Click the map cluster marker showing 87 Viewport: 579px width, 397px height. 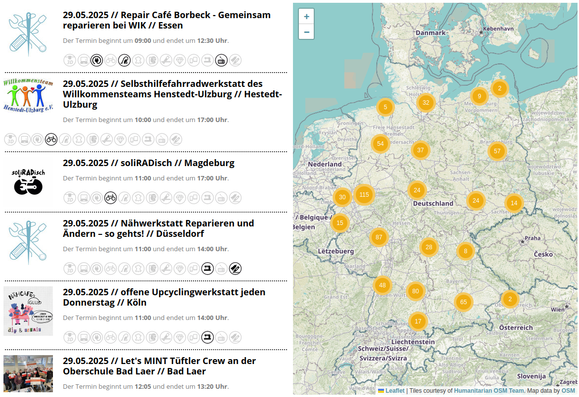[x=378, y=237]
